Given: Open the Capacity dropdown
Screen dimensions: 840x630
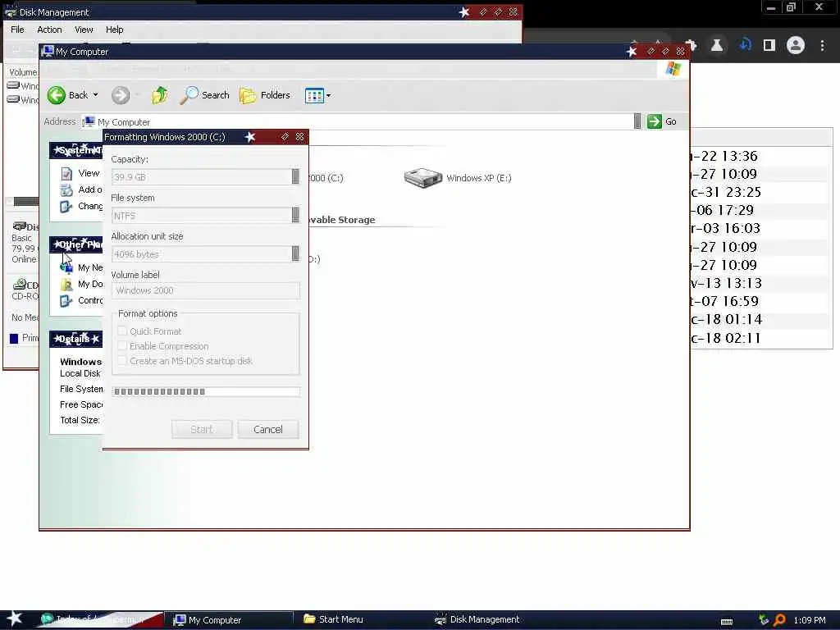Looking at the screenshot, I should [295, 177].
